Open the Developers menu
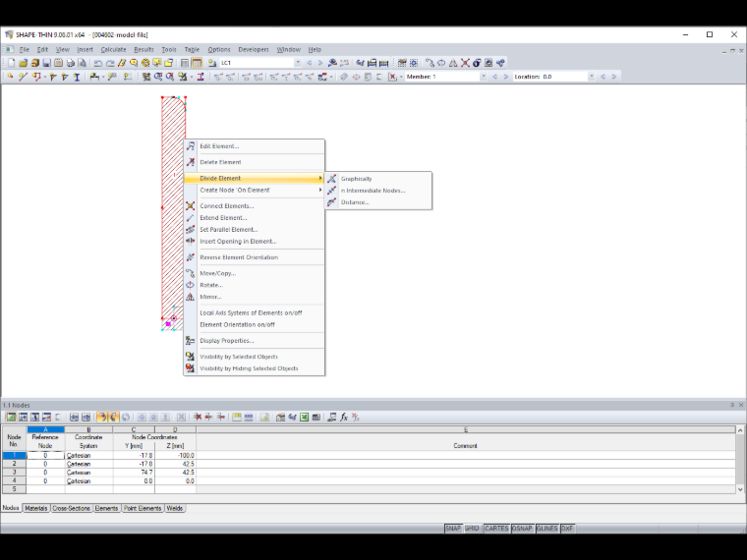Screen dimensions: 747x560 tap(254, 49)
